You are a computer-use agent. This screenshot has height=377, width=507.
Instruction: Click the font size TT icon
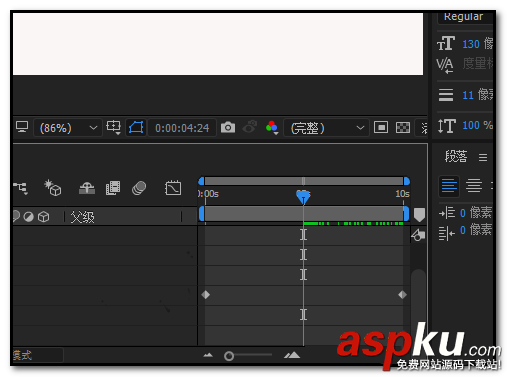(x=446, y=43)
